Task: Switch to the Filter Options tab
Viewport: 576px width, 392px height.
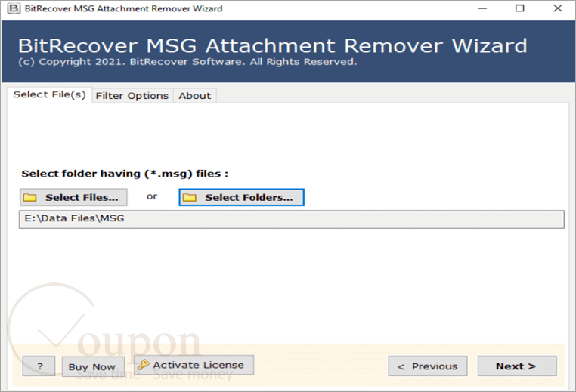Action: coord(132,96)
